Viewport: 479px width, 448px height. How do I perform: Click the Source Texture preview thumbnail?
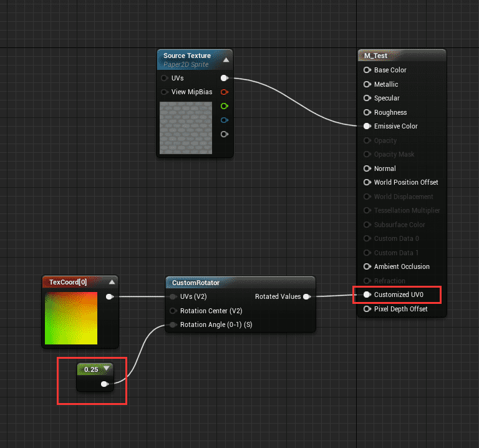186,128
